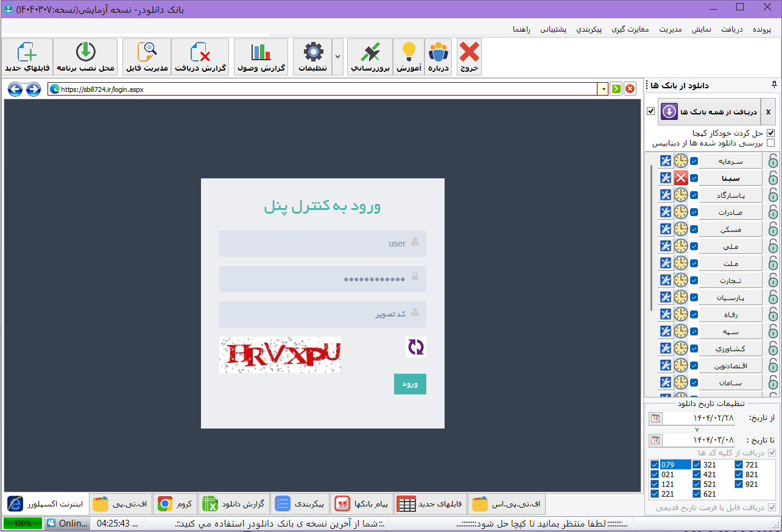
Task: Click the بروزرسانی update icon
Action: [x=369, y=57]
